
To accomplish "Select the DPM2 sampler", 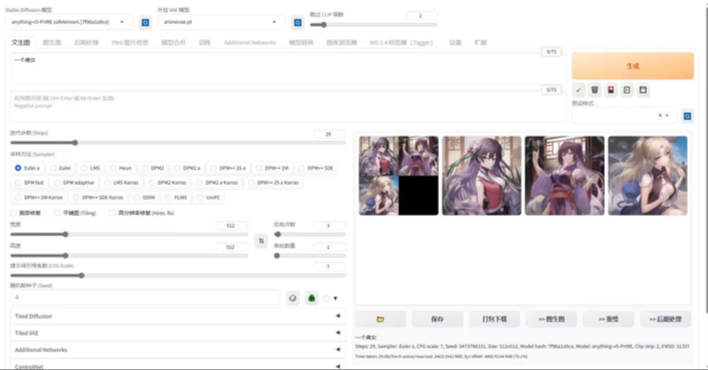I will 153,168.
